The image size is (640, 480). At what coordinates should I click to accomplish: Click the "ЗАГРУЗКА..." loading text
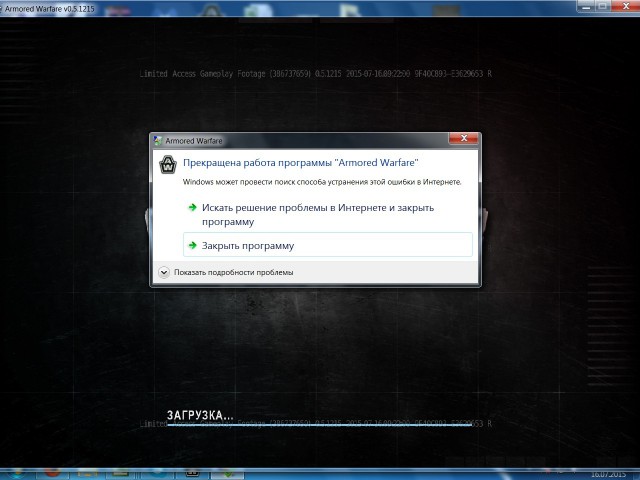pos(200,415)
